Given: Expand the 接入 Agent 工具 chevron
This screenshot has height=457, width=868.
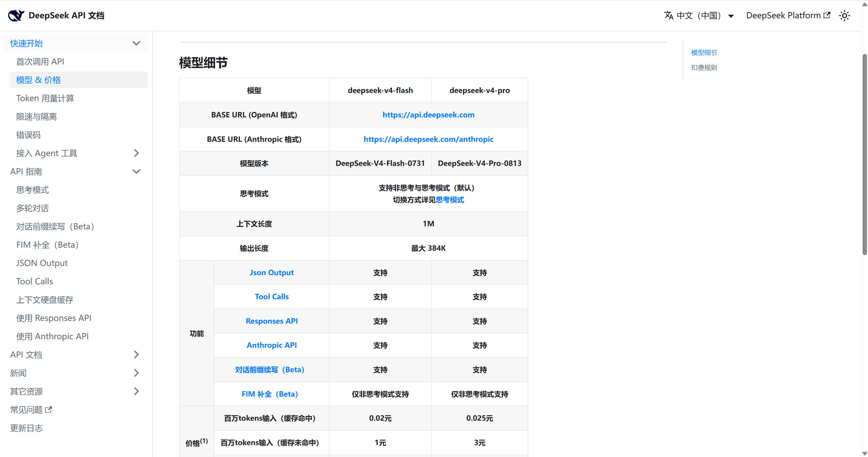Looking at the screenshot, I should [x=136, y=153].
